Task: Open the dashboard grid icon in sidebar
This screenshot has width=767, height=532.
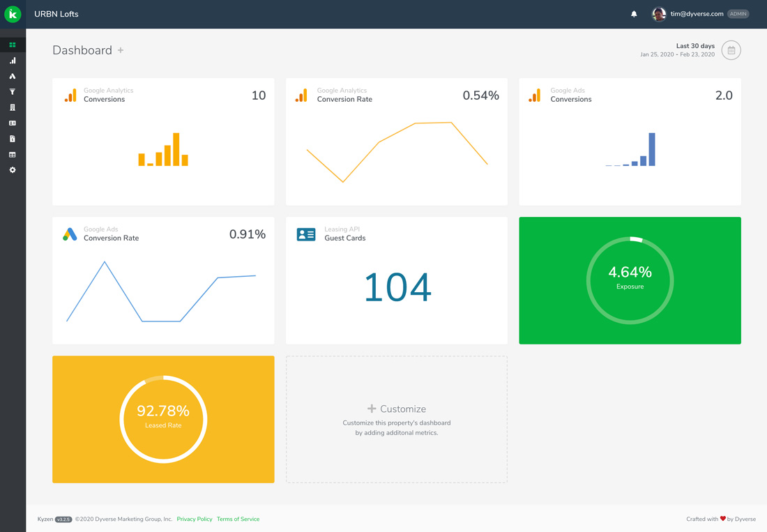Action: pos(13,45)
